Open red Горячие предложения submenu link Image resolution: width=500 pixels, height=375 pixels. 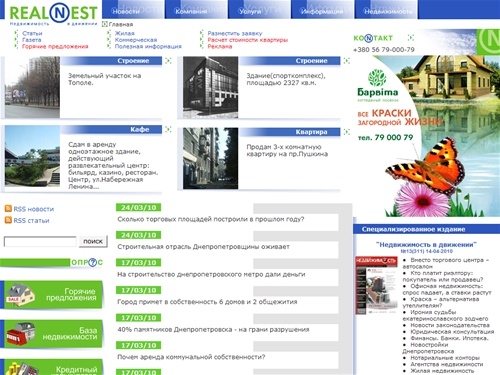[x=55, y=46]
